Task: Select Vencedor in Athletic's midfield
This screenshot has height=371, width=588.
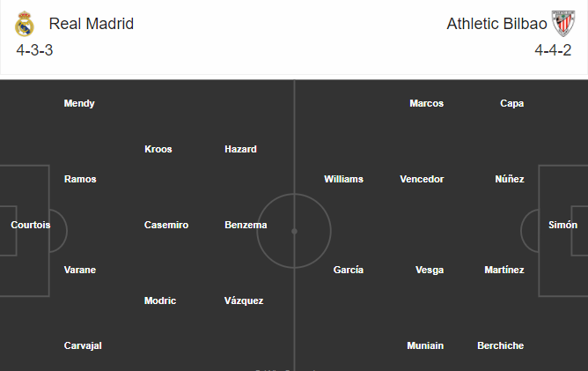Action: 422,179
